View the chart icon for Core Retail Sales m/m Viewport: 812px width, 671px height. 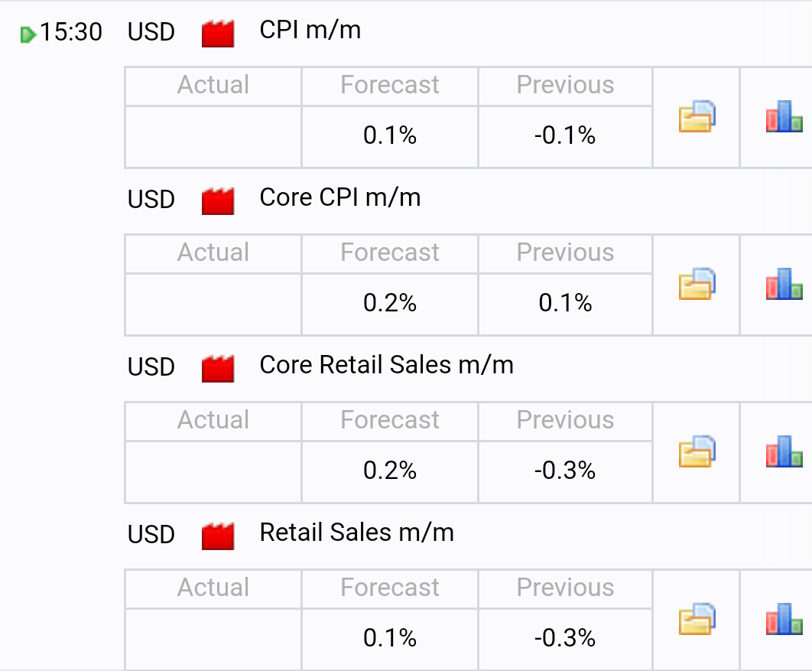pyautogui.click(x=784, y=451)
